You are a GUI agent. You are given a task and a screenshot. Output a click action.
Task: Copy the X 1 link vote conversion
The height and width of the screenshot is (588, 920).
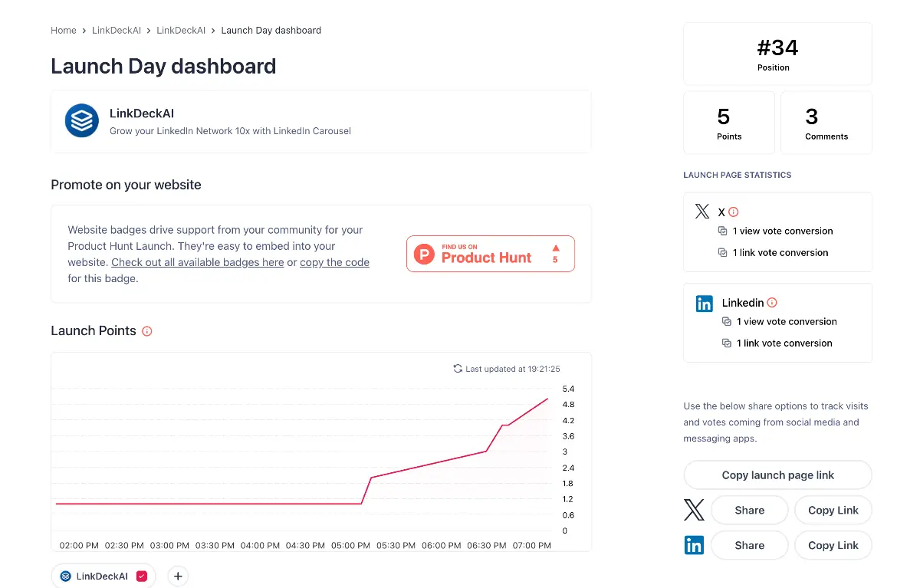(x=722, y=252)
